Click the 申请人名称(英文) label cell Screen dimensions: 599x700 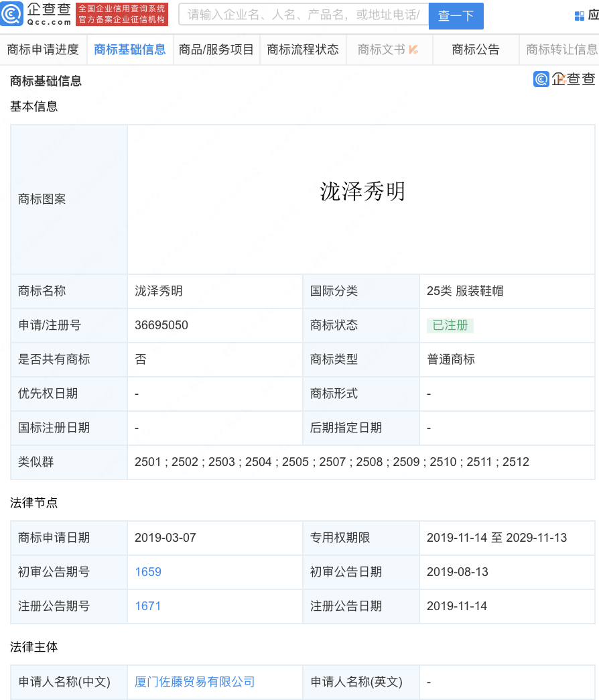point(361,682)
